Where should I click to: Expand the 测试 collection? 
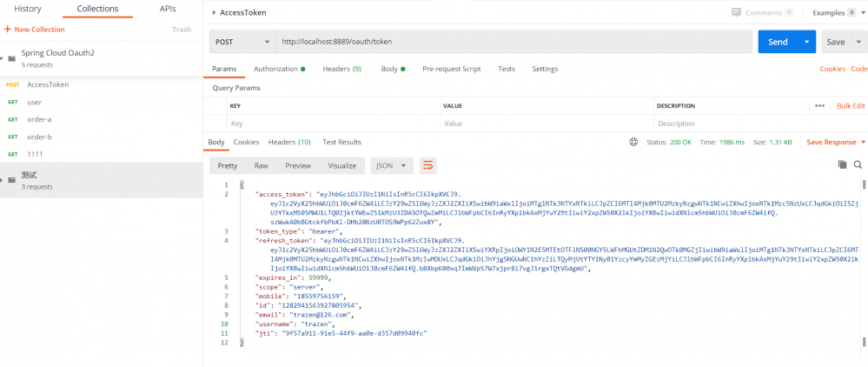click(x=2, y=180)
